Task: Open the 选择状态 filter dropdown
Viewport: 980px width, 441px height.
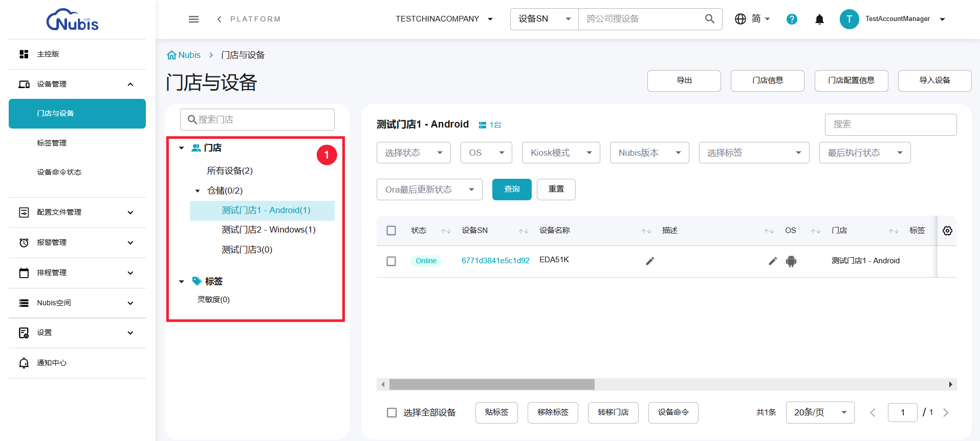Action: pyautogui.click(x=413, y=153)
